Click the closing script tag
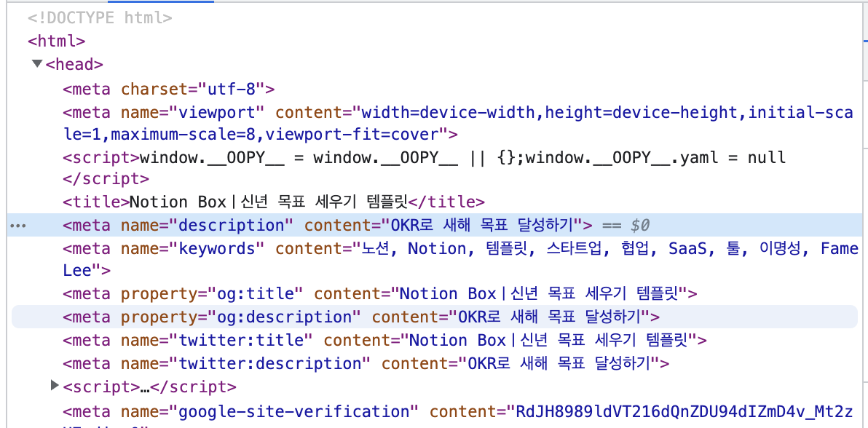The width and height of the screenshot is (868, 428). click(x=106, y=179)
